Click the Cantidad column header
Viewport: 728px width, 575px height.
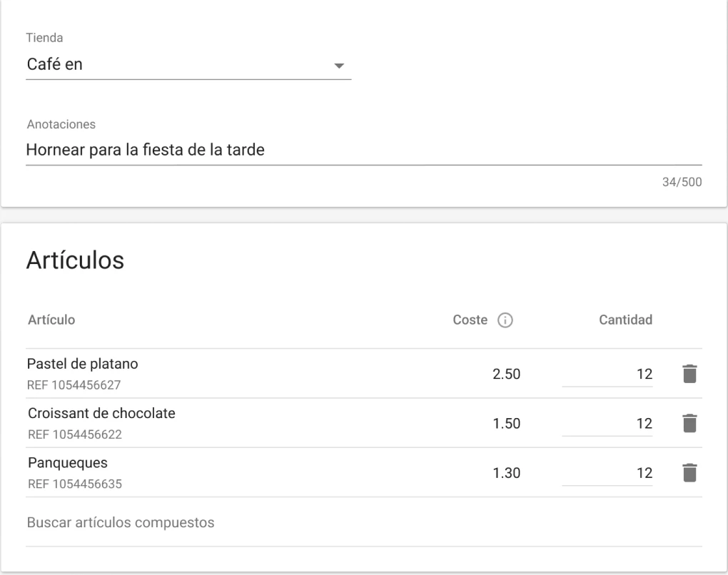click(625, 320)
